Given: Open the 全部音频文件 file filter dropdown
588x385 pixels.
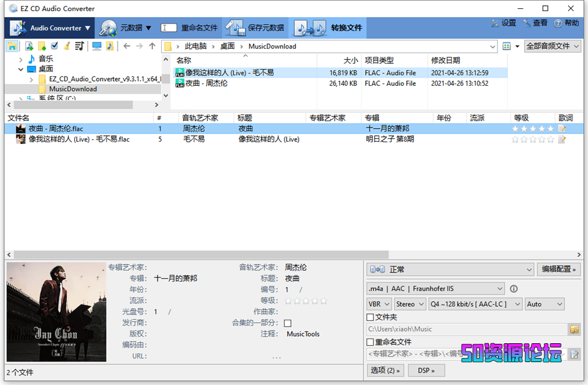Looking at the screenshot, I should pos(553,46).
